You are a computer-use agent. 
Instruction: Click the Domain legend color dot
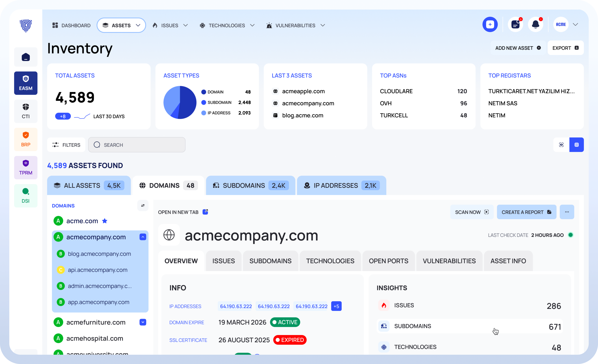click(x=204, y=92)
